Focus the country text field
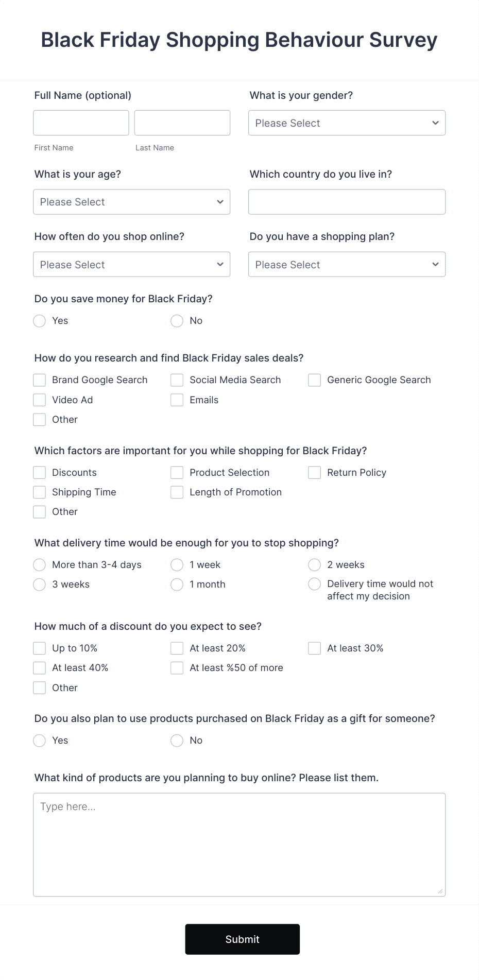Viewport: 479px width, 980px height. [x=347, y=202]
